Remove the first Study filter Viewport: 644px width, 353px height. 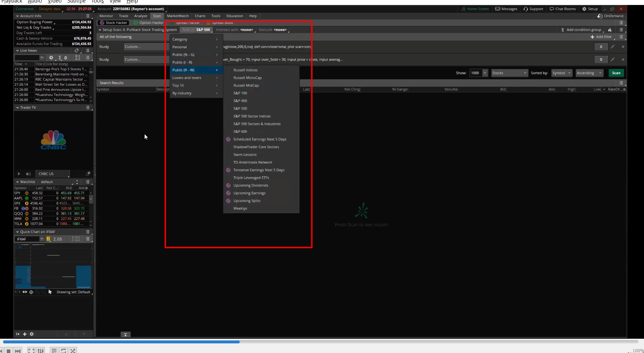[x=623, y=47]
